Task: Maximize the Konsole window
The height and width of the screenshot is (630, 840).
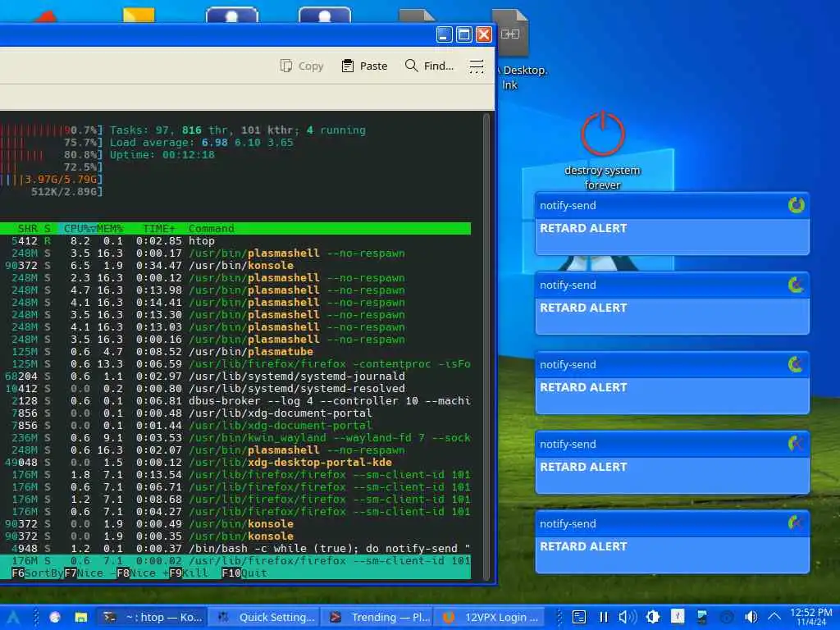Action: pyautogui.click(x=464, y=34)
